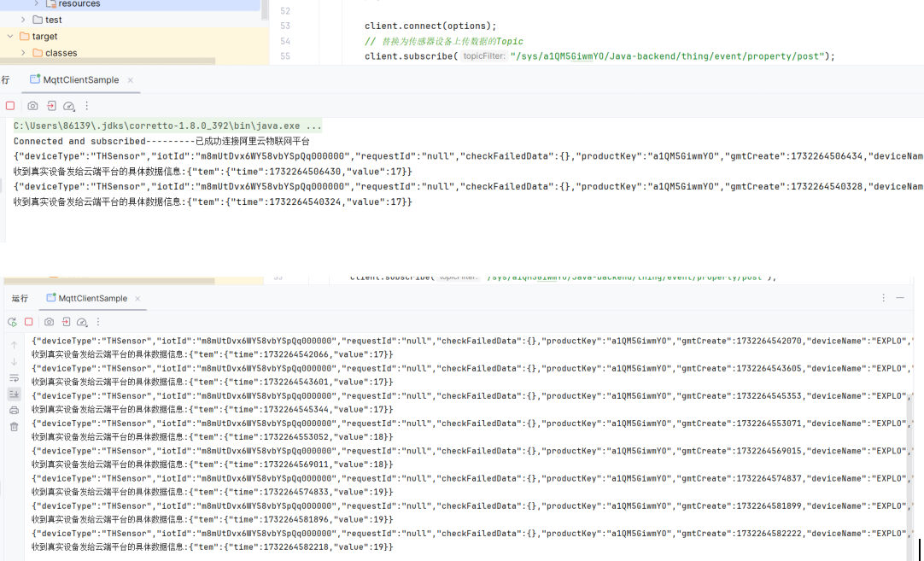The width and height of the screenshot is (924, 561).
Task: Click the exit/attach icon in upper console toolbar
Action: pos(51,106)
